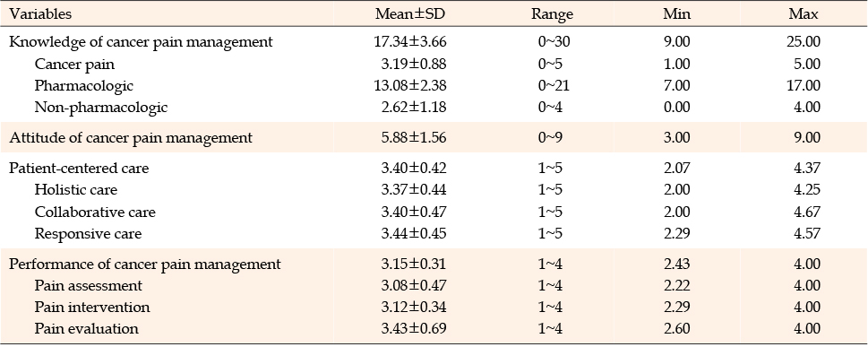Select Knowledge of cancer pain management row
The image size is (868, 347).
[434, 41]
